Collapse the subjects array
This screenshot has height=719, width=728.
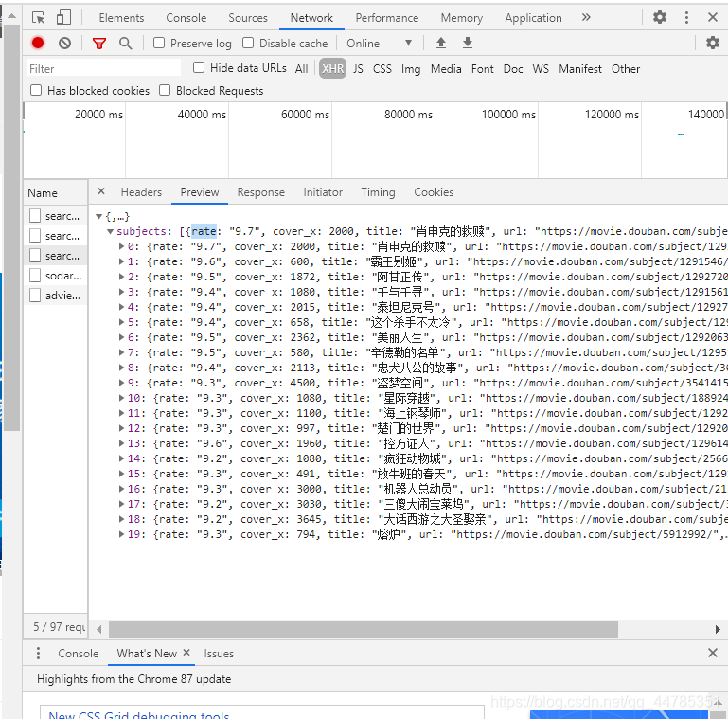coord(110,231)
